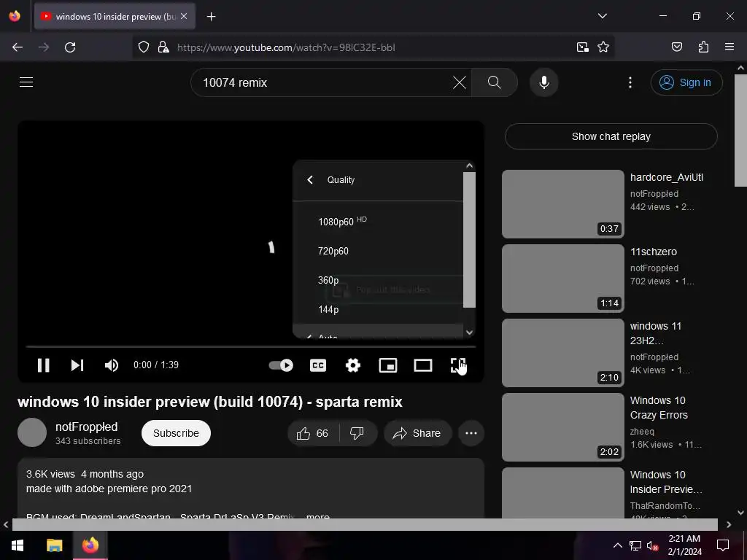The image size is (747, 560).
Task: Open windows 11 23H2 video thumbnail
Action: tap(562, 353)
